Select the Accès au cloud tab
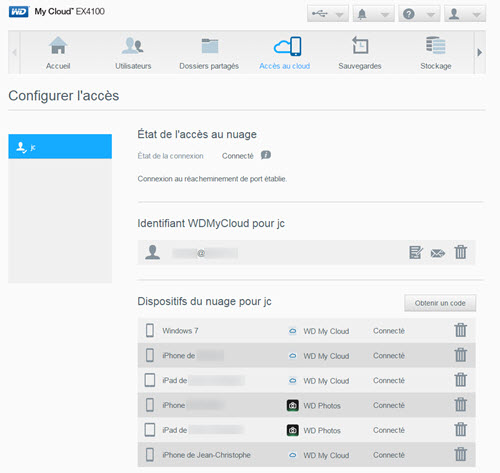The width and height of the screenshot is (500, 473). point(285,53)
